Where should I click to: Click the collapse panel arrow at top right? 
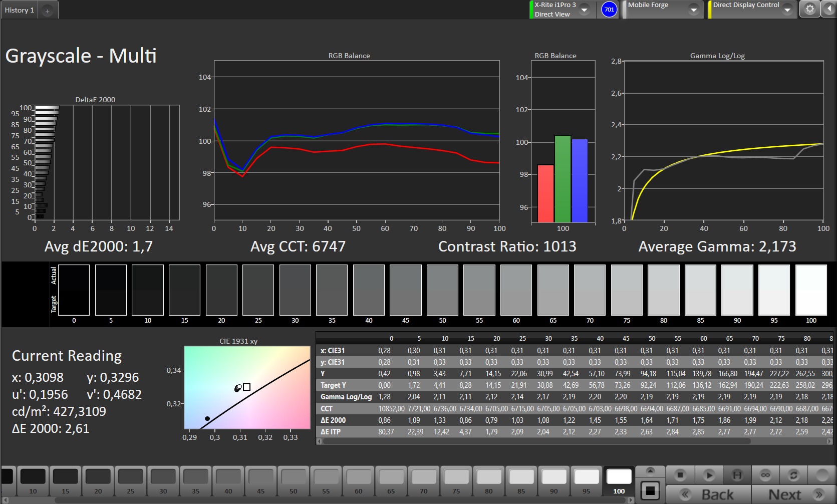tap(829, 9)
